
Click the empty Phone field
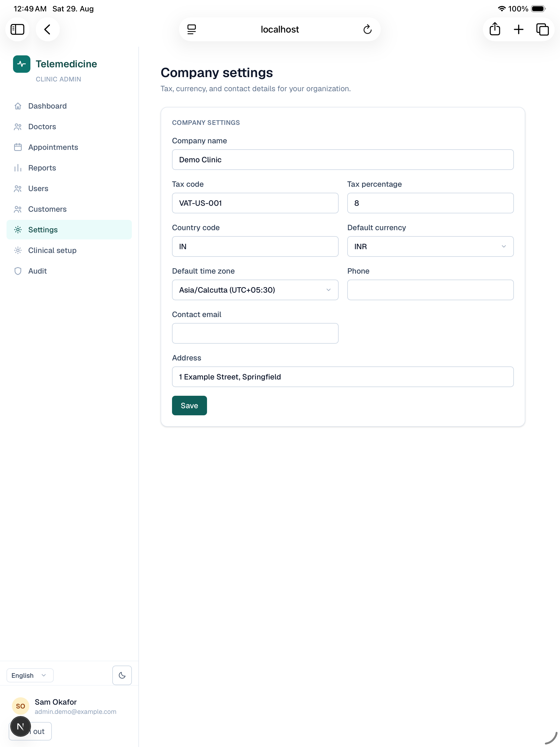[x=430, y=290]
